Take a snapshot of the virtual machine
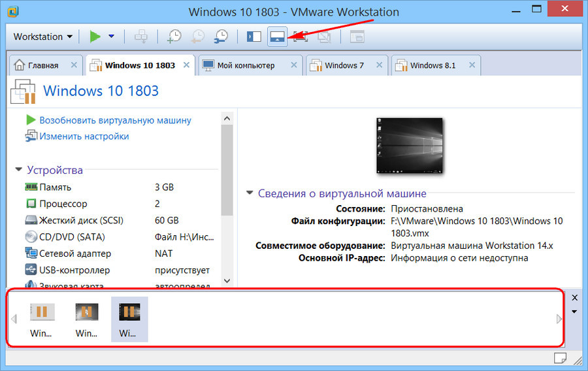 tap(174, 37)
